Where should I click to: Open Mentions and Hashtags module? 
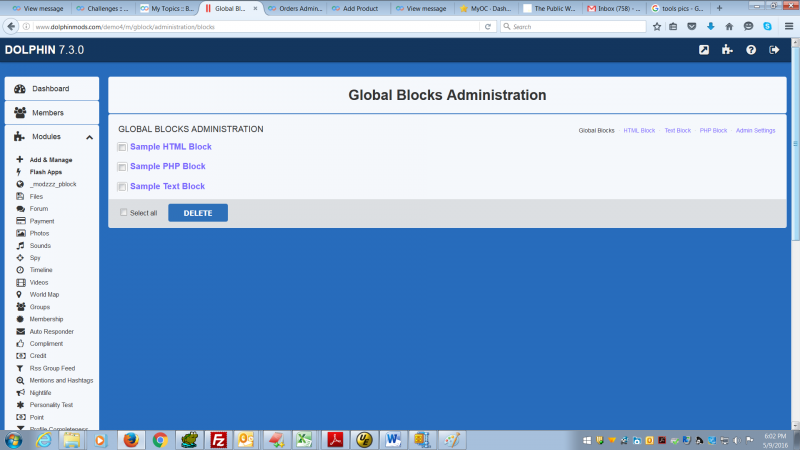click(61, 380)
